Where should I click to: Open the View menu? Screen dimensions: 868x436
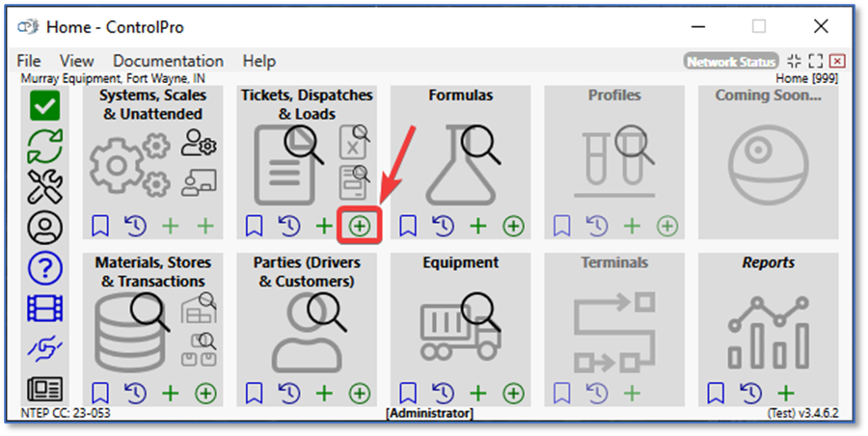click(77, 61)
